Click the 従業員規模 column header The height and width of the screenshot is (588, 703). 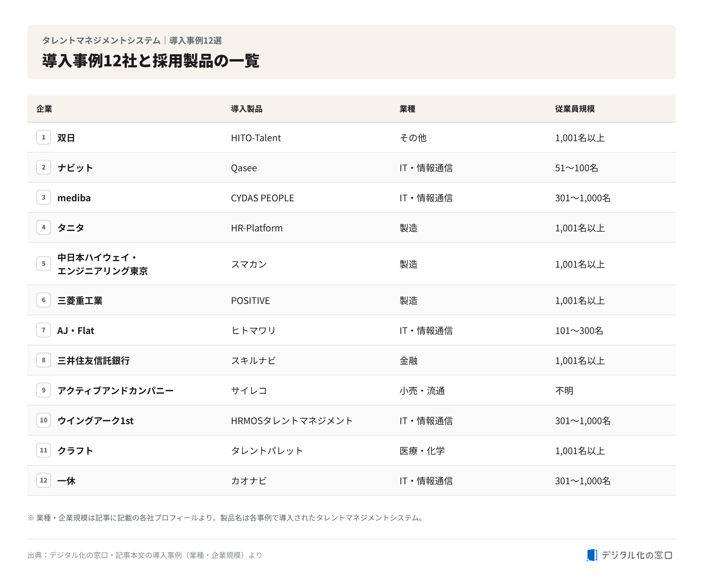click(x=575, y=109)
